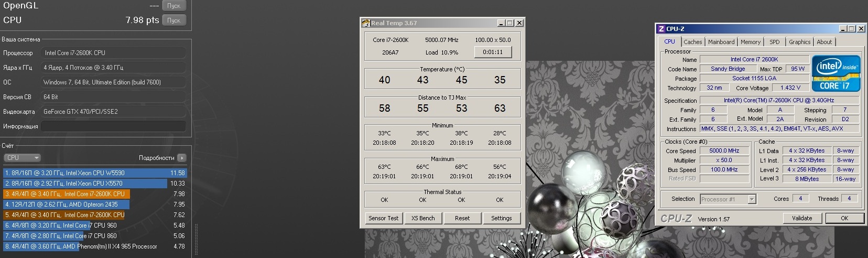Select ranking row 3, Core i7-2600K at 7.98

pyautogui.click(x=94, y=194)
